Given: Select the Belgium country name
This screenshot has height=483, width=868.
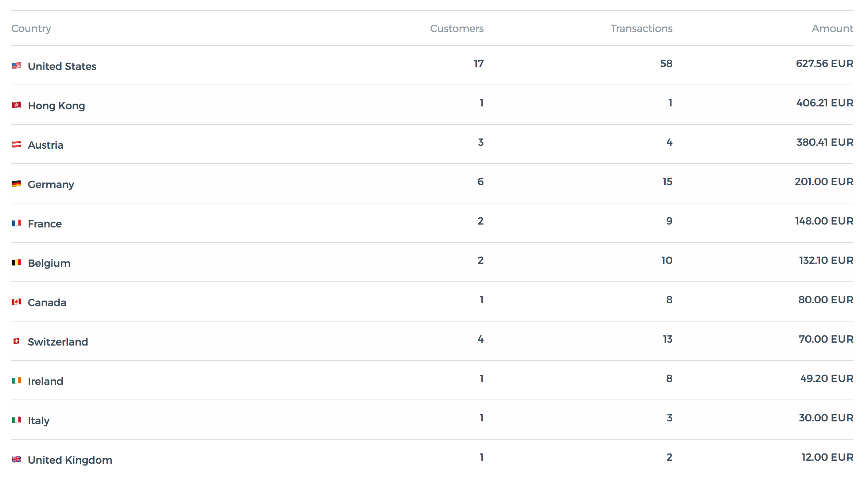Looking at the screenshot, I should coord(49,264).
